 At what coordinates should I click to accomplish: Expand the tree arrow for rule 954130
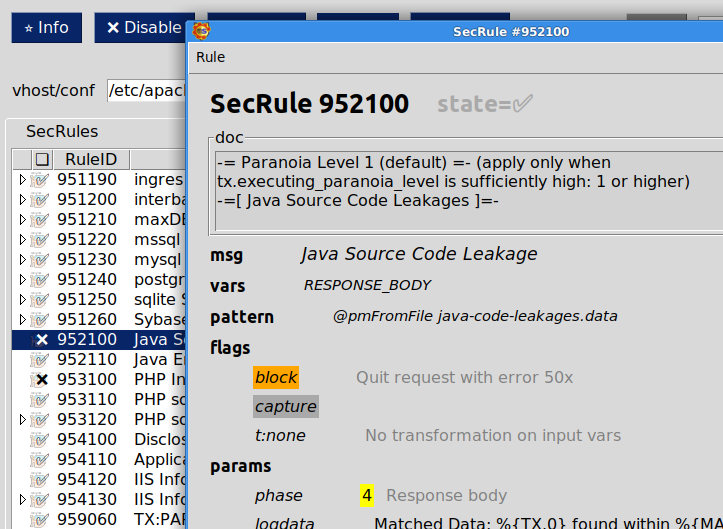click(24, 500)
